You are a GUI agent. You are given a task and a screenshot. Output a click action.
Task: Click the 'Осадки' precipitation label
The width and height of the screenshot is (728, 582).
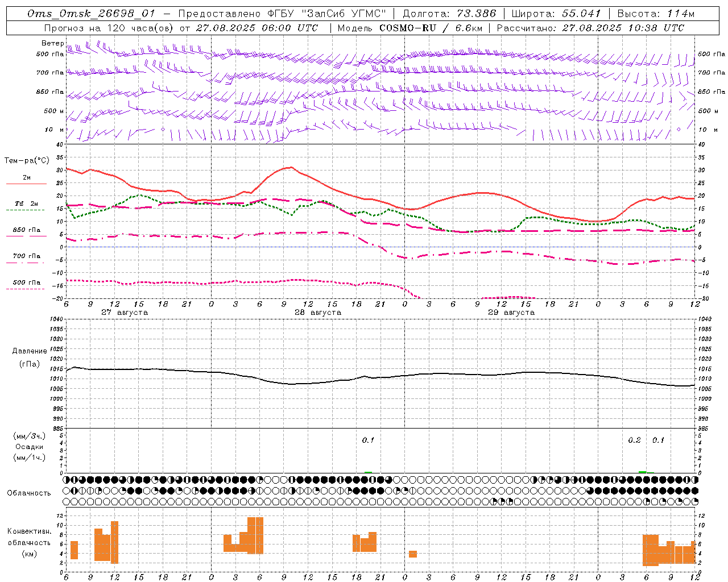click(x=30, y=447)
